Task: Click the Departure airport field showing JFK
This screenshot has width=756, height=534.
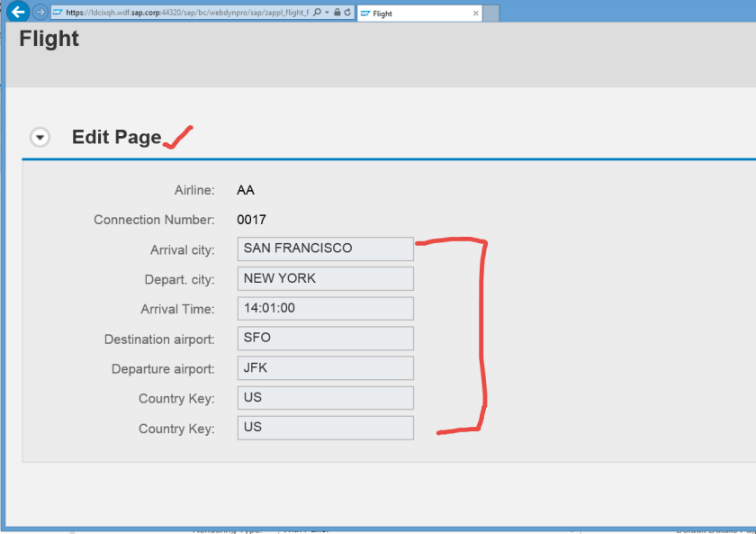Action: tap(325, 367)
